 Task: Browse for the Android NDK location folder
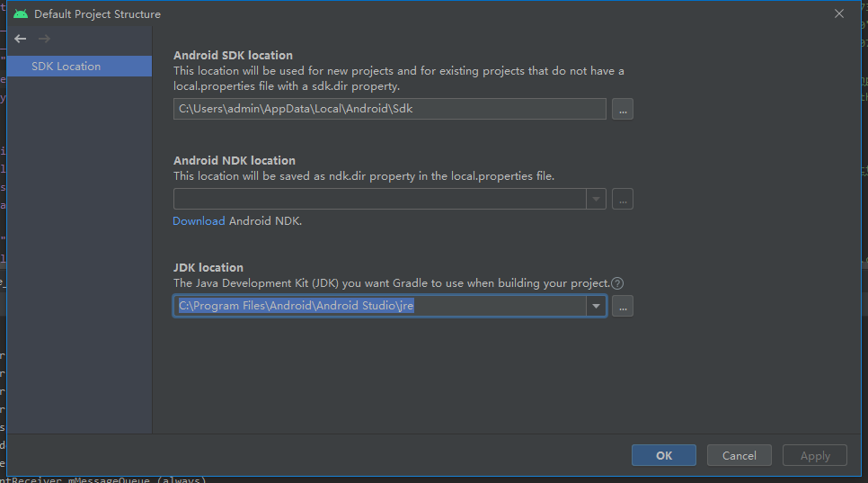coord(623,199)
